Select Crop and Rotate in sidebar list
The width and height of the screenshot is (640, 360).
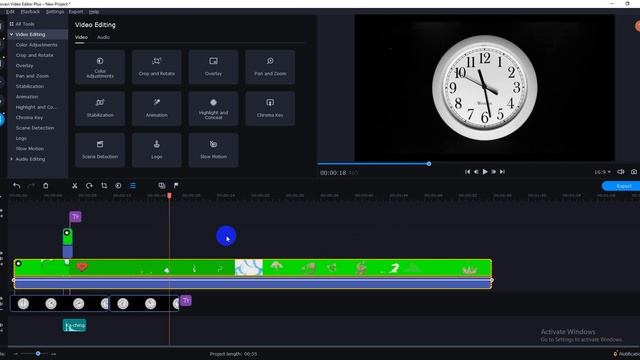tap(34, 55)
